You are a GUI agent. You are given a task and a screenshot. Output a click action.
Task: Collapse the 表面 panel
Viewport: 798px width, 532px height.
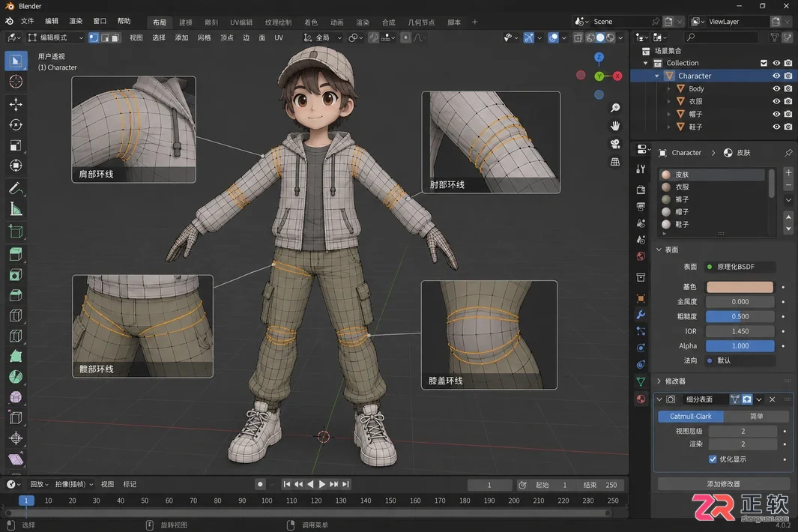click(659, 250)
